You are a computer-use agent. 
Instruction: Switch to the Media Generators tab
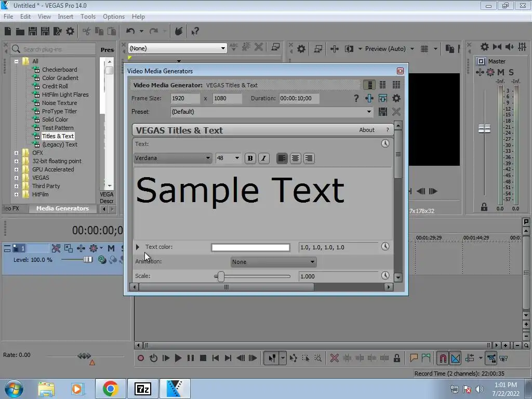pos(62,208)
